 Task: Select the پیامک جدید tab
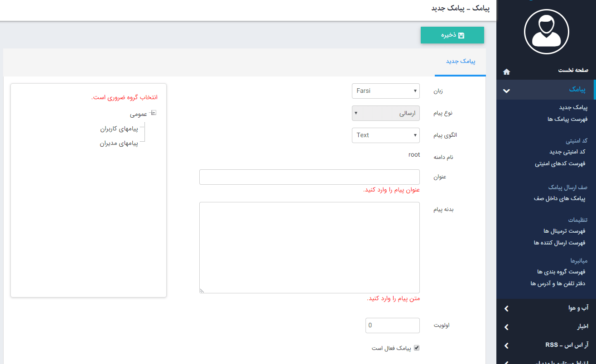[x=460, y=61]
